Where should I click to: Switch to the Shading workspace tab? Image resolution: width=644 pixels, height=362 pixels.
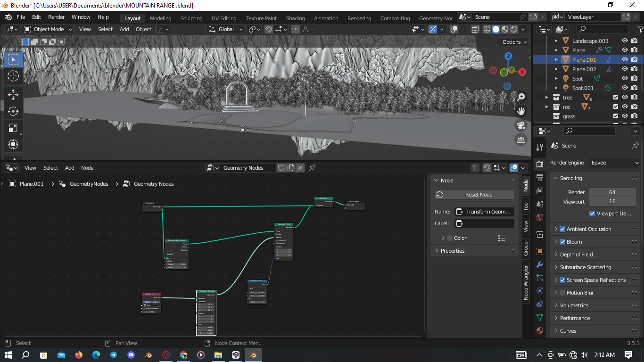point(295,18)
